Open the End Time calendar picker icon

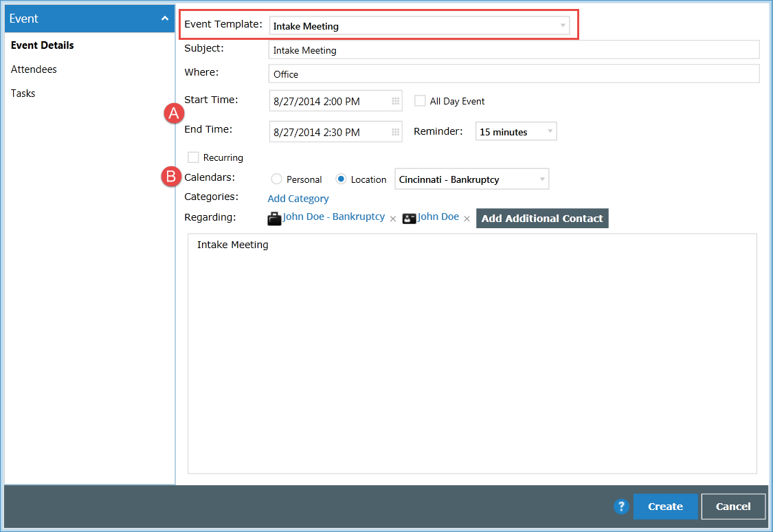[395, 132]
